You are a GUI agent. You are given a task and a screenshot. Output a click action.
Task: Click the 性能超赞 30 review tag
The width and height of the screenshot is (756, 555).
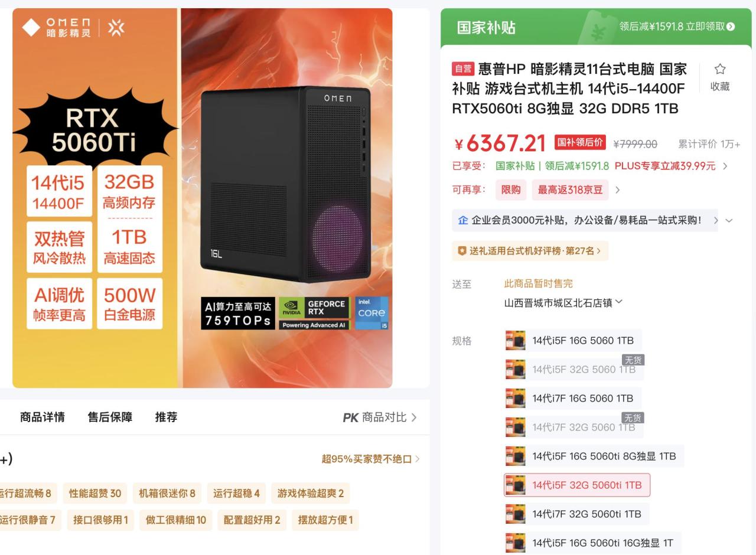tap(95, 493)
